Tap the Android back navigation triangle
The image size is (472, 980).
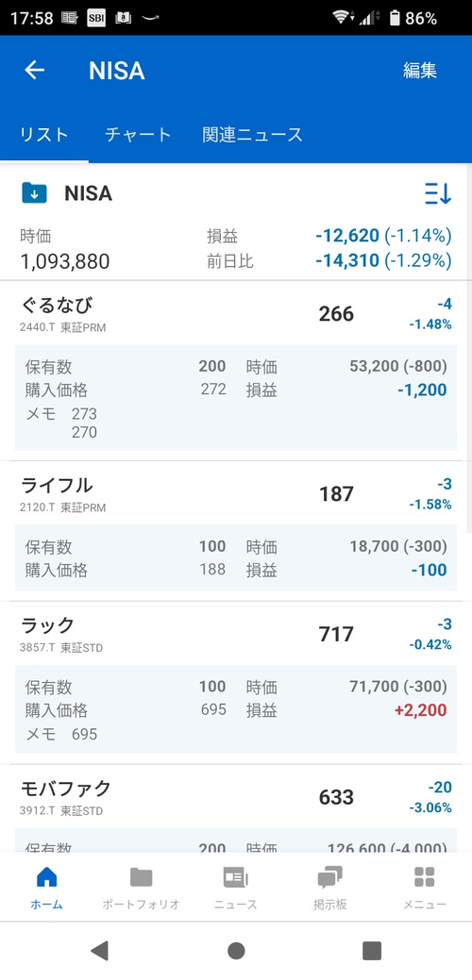point(100,951)
